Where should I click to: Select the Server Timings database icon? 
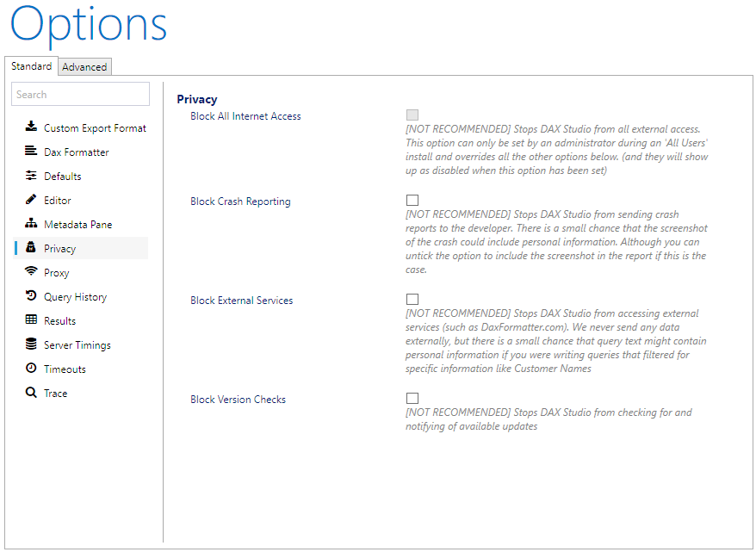31,344
